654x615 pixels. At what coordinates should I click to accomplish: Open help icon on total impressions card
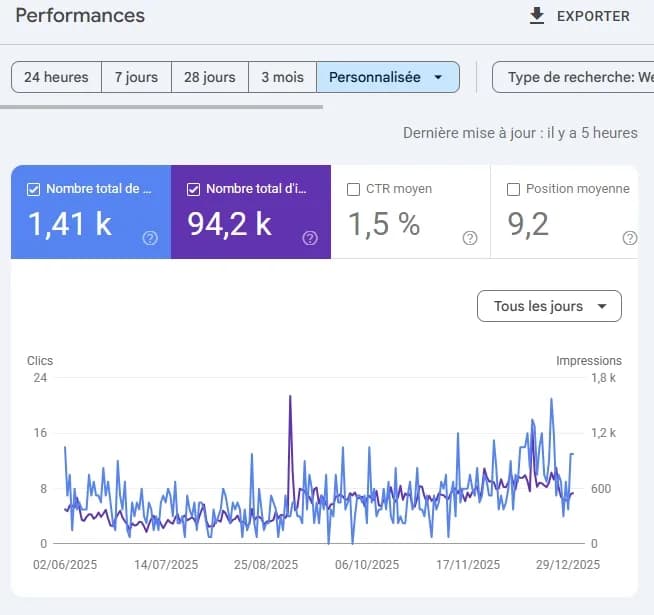[310, 238]
